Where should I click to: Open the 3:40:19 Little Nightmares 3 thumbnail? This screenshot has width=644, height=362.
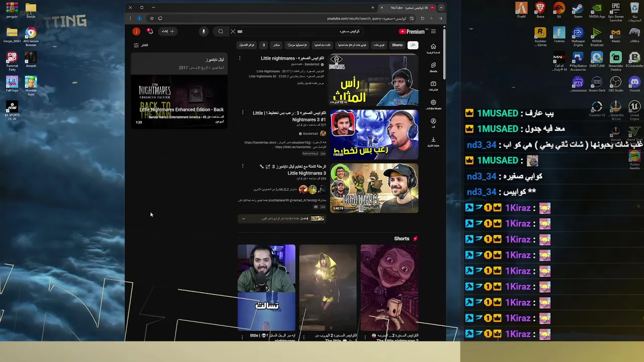tap(374, 188)
